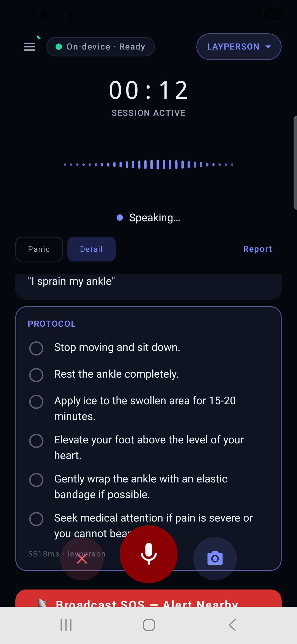Mark the elevate your foot step done
Viewport: 297px width, 644px height.
[x=36, y=441]
